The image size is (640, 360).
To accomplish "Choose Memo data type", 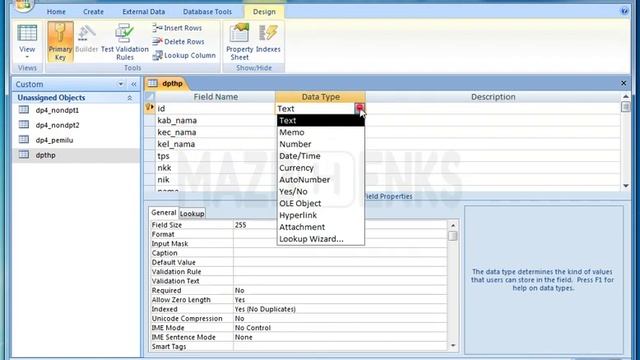I will pyautogui.click(x=320, y=132).
